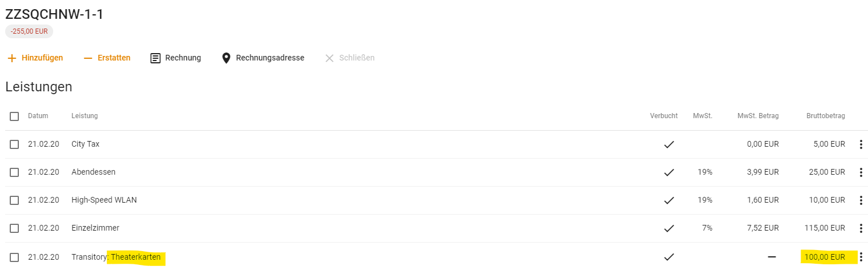
Task: Open three-dot menu for Einzelzimmer row
Action: [861, 228]
